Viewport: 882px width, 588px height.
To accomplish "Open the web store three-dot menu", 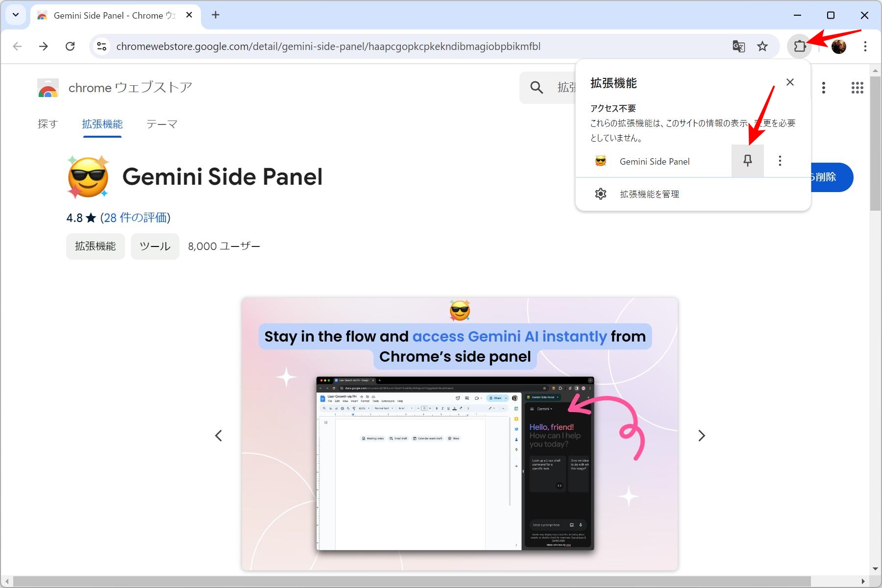I will tap(824, 88).
